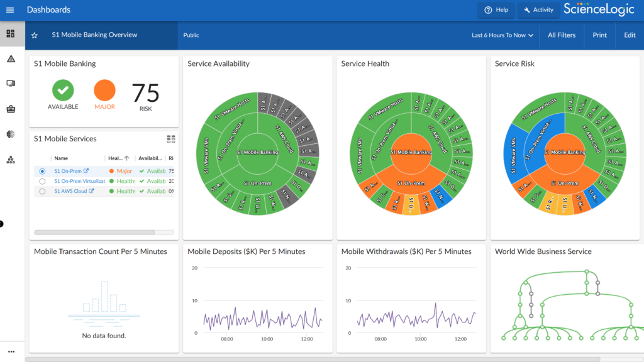The height and width of the screenshot is (362, 644).
Task: Open the Maps globe icon in the sidebar
Action: pyautogui.click(x=11, y=134)
